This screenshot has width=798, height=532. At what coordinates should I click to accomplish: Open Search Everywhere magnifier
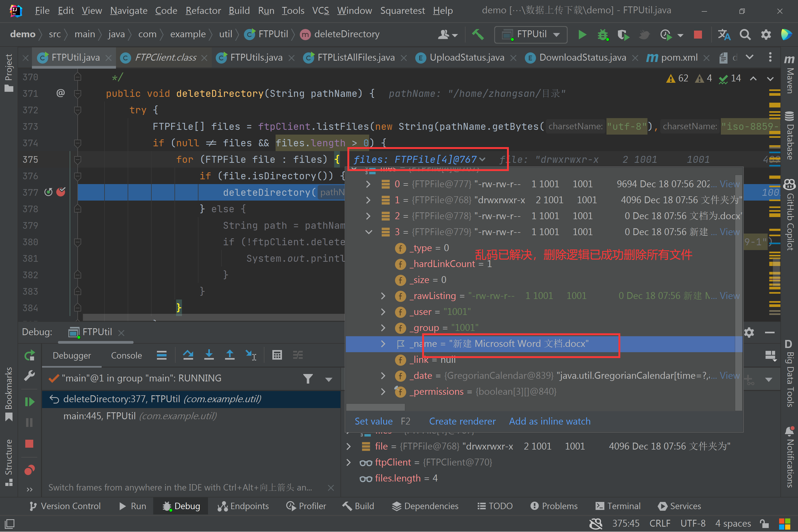(x=745, y=34)
